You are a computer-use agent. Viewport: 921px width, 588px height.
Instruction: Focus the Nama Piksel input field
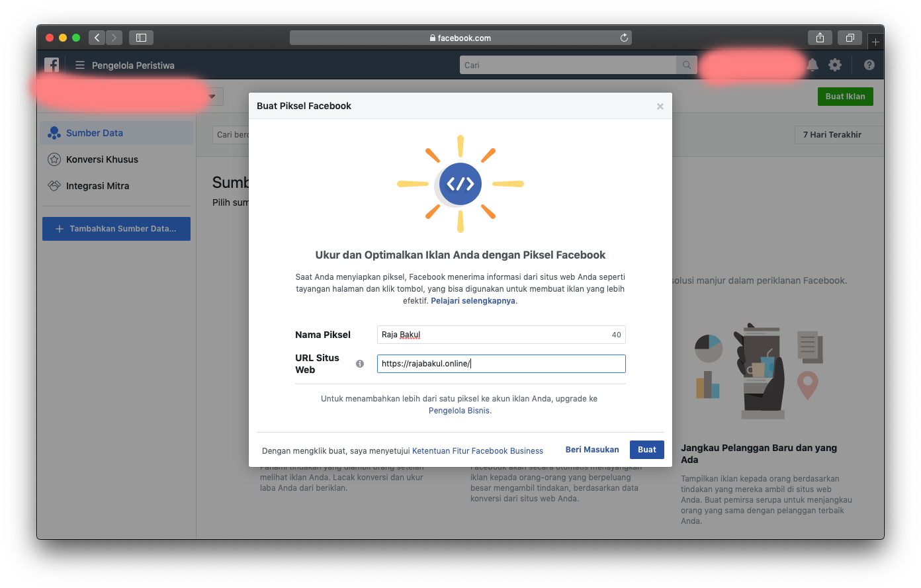(501, 335)
